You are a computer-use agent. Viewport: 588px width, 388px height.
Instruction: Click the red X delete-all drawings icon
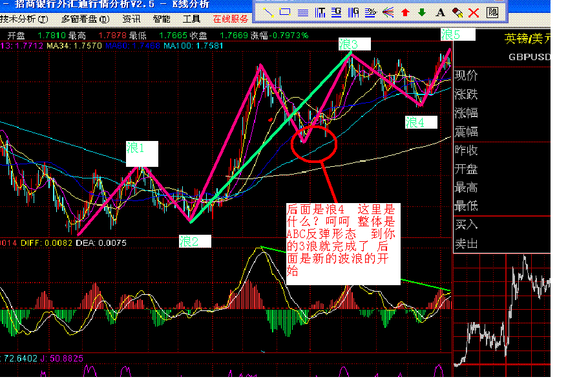(474, 13)
